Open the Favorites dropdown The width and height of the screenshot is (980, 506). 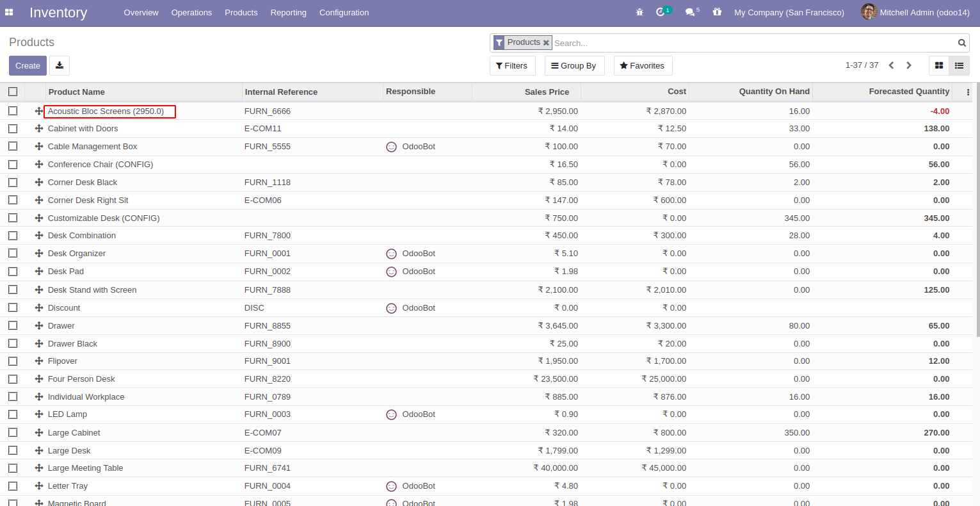point(643,65)
